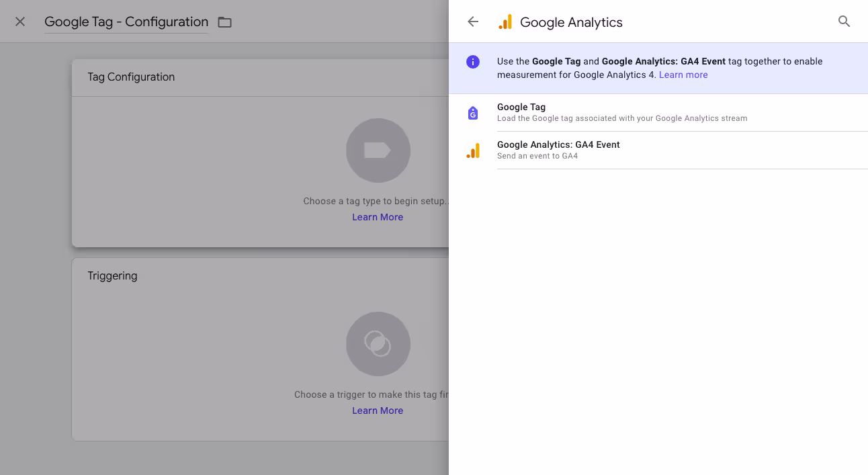Close the tag editor with the X icon
Image resolution: width=868 pixels, height=475 pixels.
coord(20,21)
